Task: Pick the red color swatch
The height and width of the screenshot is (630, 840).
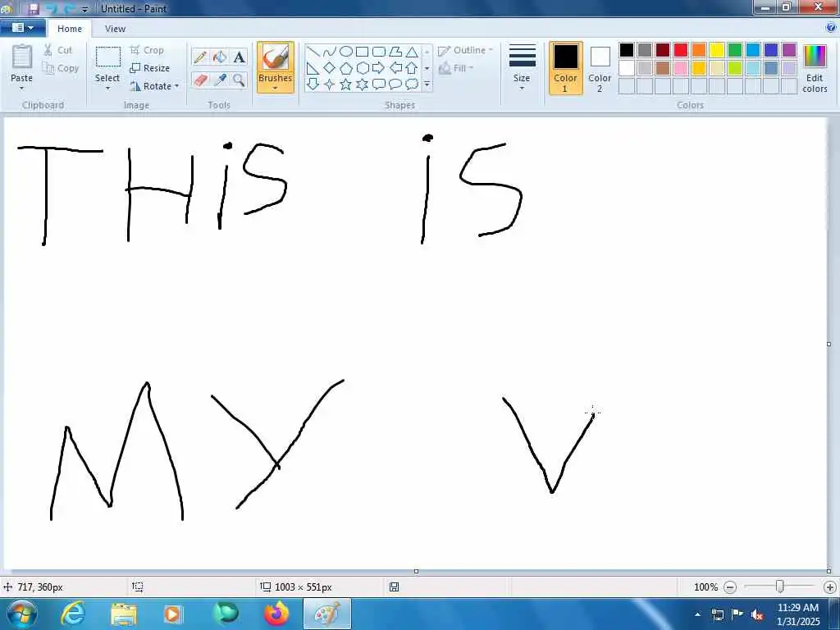Action: (681, 50)
